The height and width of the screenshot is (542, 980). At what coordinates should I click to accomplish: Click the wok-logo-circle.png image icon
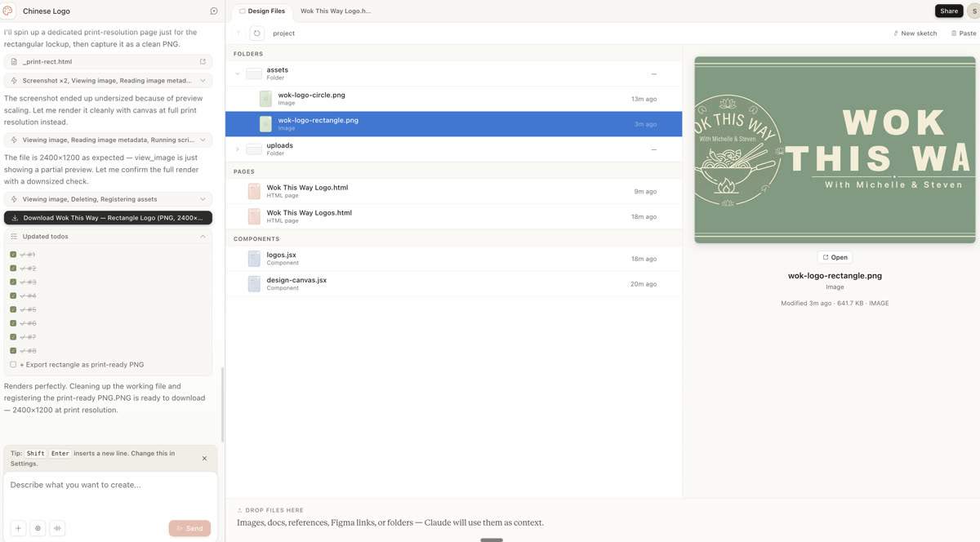tap(265, 99)
